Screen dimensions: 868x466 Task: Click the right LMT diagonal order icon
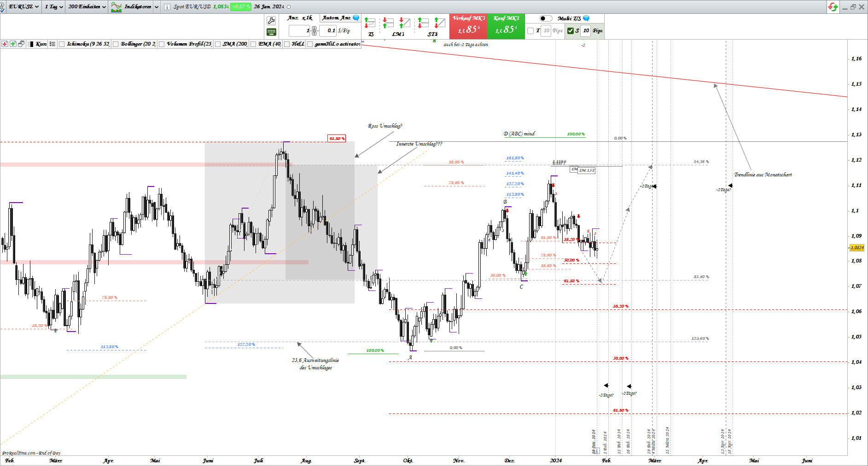point(405,23)
